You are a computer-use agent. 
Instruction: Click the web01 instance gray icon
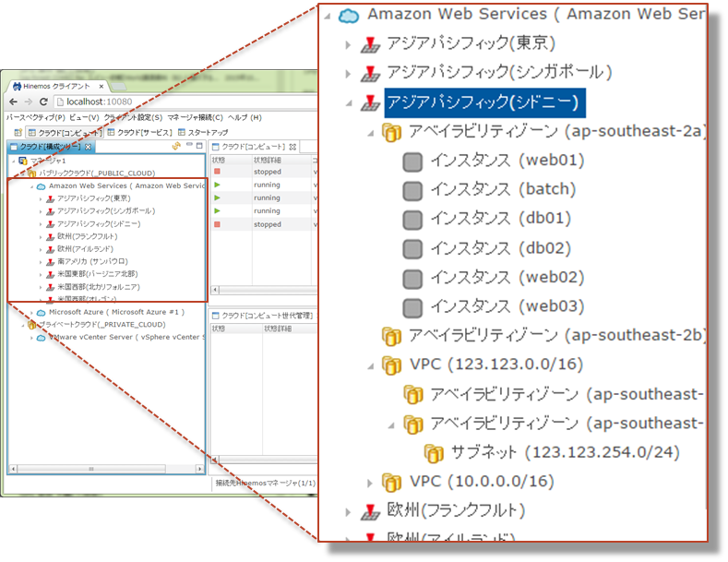click(412, 162)
